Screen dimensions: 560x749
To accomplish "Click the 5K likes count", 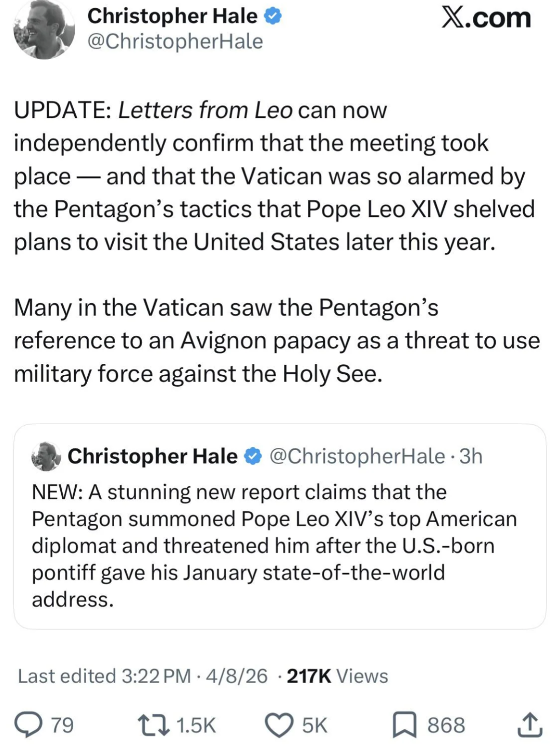I will click(315, 725).
